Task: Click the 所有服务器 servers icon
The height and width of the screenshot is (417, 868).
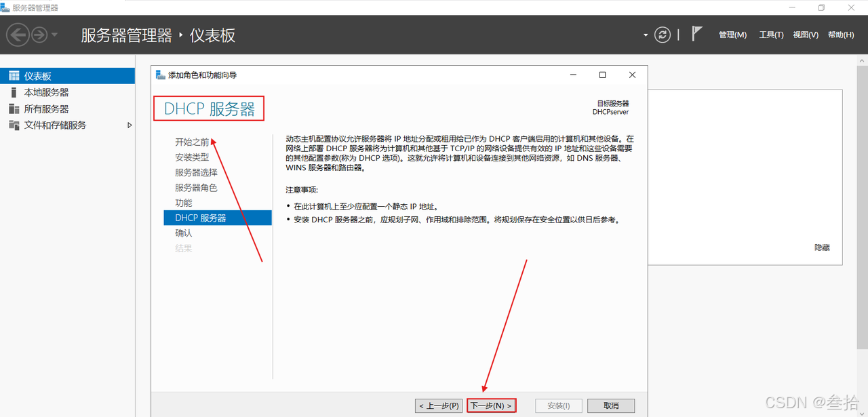Action: click(14, 108)
